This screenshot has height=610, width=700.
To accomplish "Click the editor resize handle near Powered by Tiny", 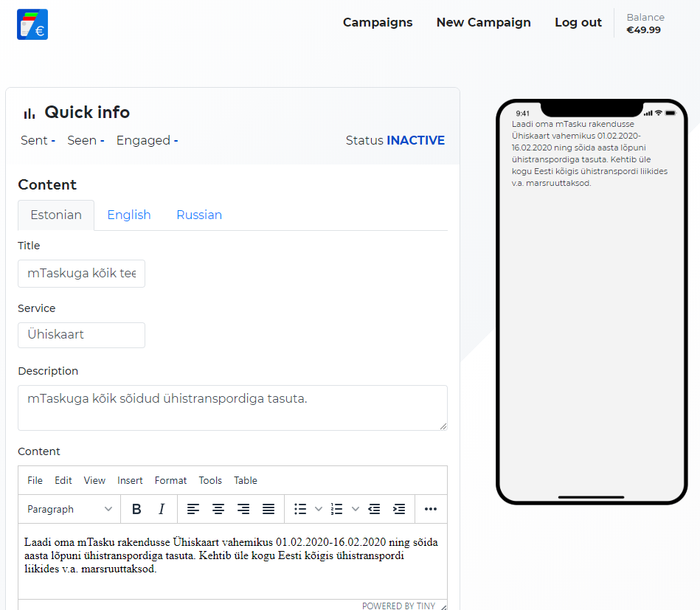I will pyautogui.click(x=443, y=607).
